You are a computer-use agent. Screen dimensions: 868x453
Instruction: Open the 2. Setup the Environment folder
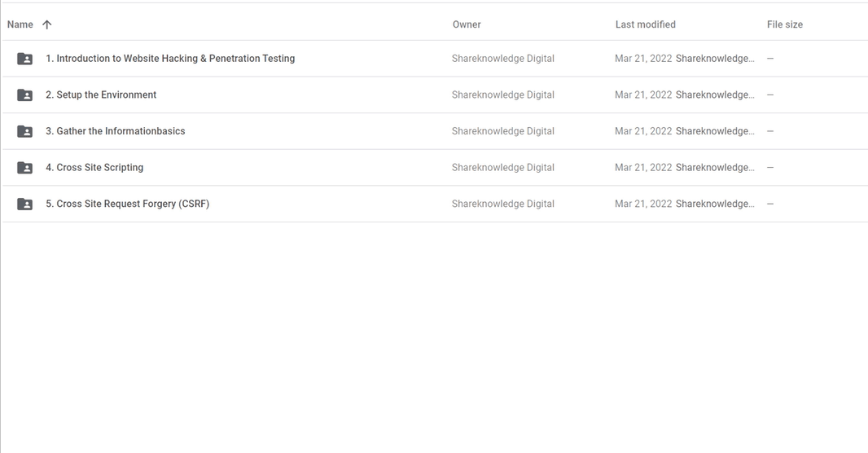coord(101,95)
